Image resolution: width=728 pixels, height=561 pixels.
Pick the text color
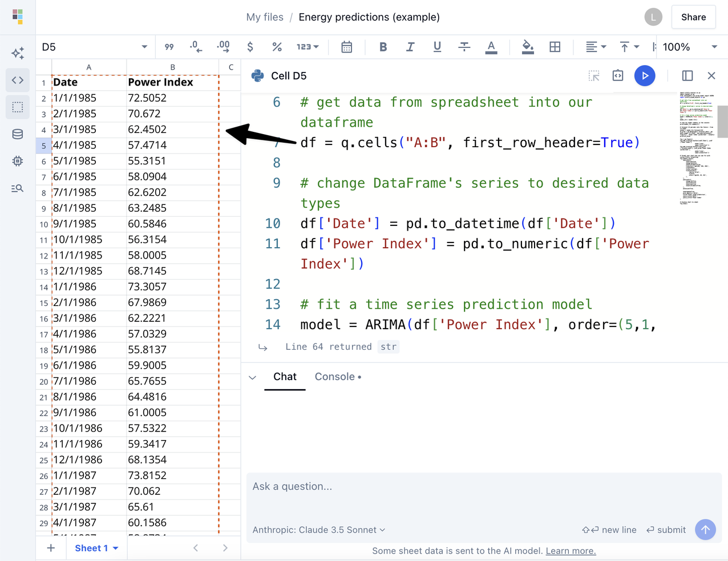[491, 47]
